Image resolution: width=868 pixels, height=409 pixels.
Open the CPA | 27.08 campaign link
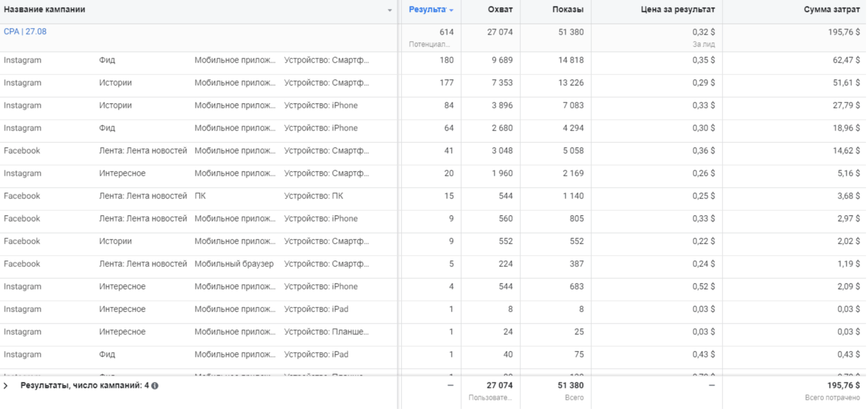tap(25, 32)
